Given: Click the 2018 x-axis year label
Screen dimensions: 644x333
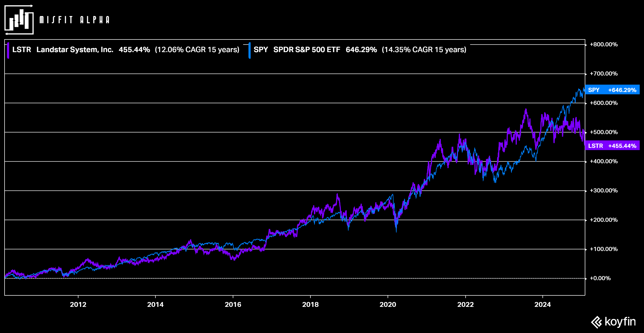Looking at the screenshot, I should pos(311,305).
